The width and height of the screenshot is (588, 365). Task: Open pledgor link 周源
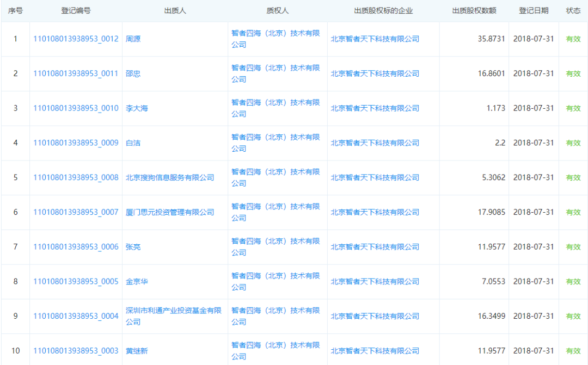pos(133,39)
